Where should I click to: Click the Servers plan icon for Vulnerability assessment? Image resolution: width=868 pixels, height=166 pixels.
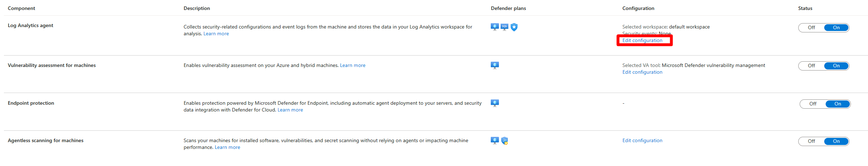click(x=495, y=65)
